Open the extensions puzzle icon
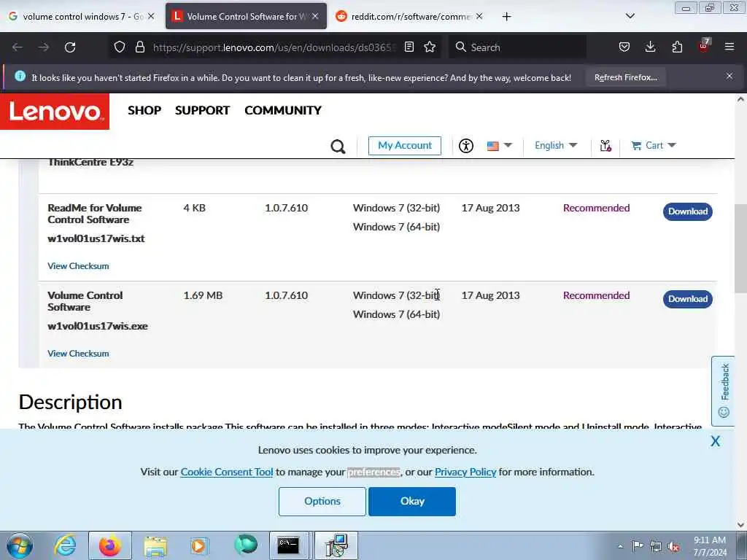The width and height of the screenshot is (747, 560). pyautogui.click(x=677, y=47)
